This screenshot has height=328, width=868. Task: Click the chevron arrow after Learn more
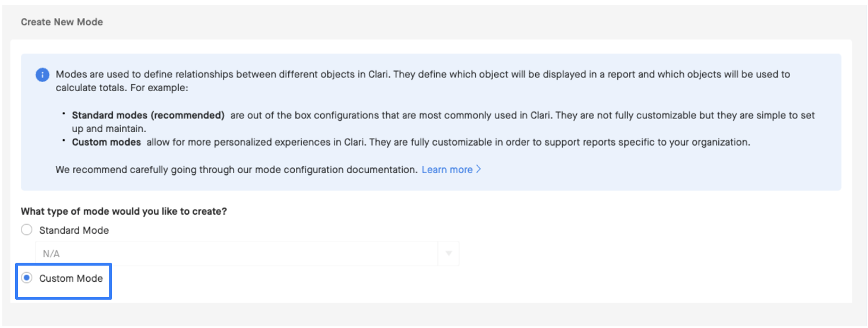(478, 170)
